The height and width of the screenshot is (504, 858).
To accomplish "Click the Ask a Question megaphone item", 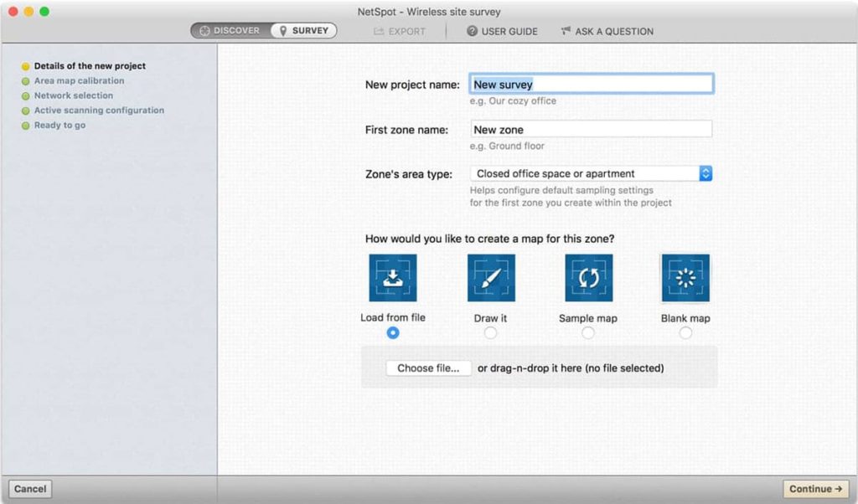I will click(607, 31).
